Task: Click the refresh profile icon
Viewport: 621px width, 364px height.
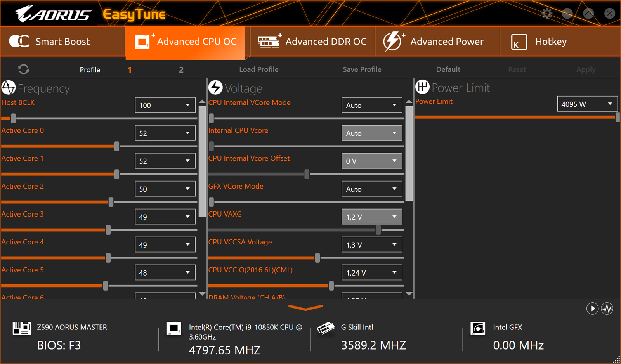Action: [x=24, y=69]
